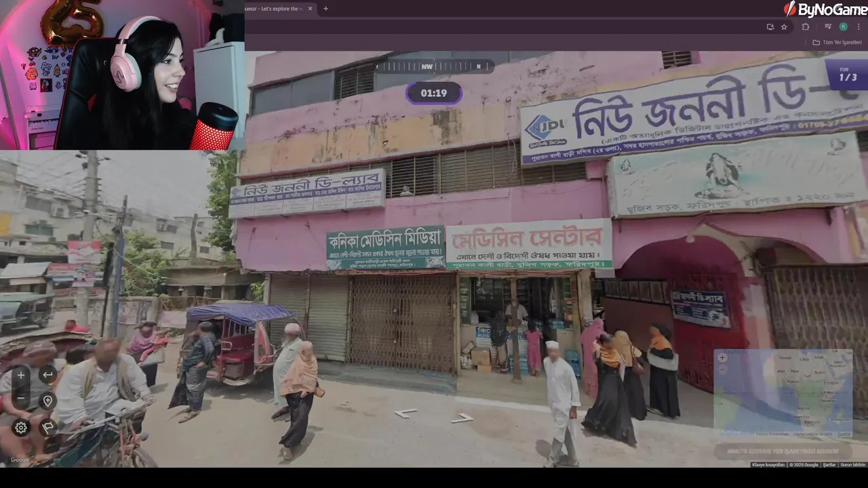Click the checkpoint pin icon
The height and width of the screenshot is (488, 868).
pyautogui.click(x=47, y=401)
